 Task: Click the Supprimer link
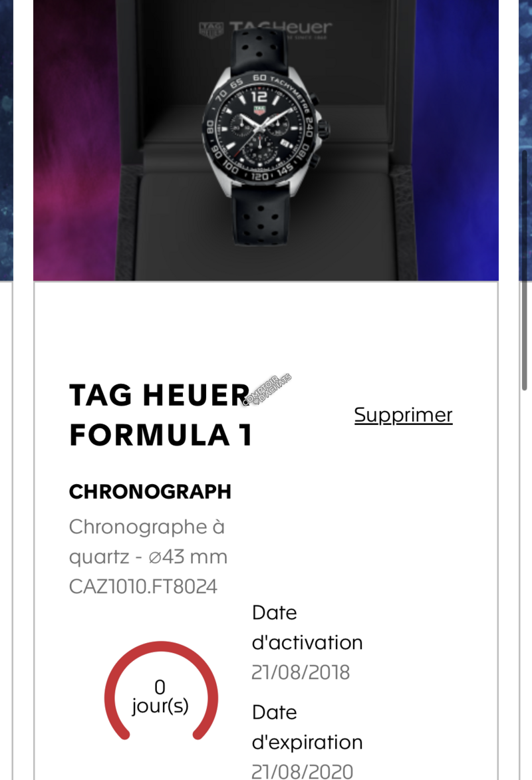pyautogui.click(x=403, y=415)
